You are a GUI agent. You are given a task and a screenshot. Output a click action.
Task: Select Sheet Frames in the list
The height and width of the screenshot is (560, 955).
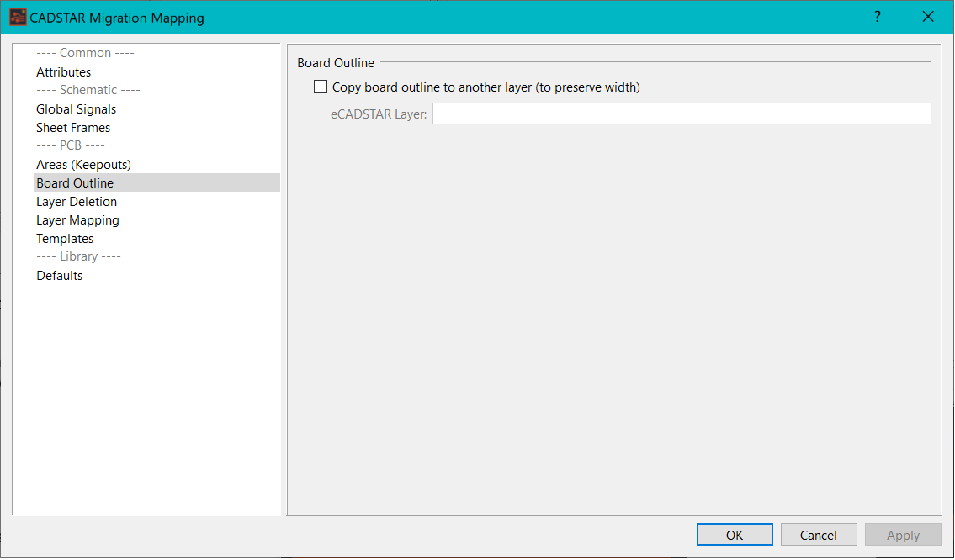coord(73,127)
